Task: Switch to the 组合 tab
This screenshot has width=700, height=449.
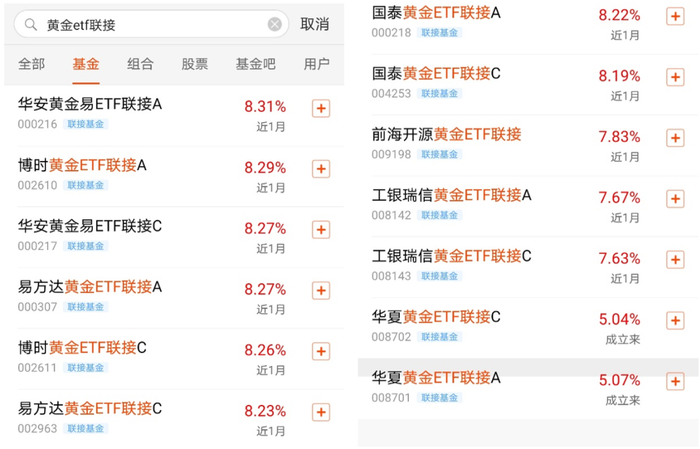Action: 141,64
